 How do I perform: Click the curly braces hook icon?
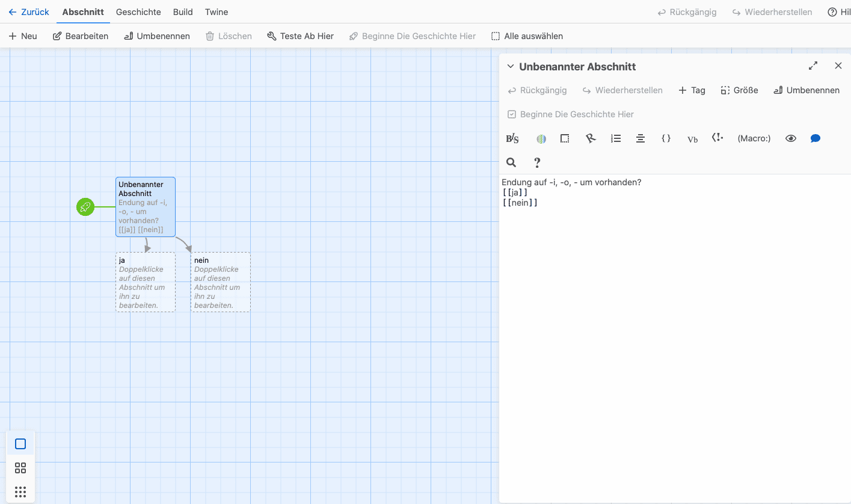click(666, 138)
